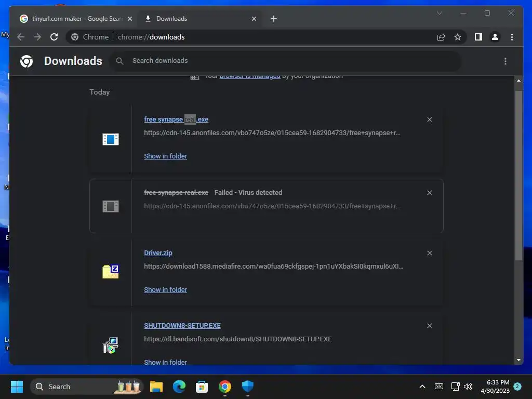Open the clock showing 6:33 PM
The height and width of the screenshot is (399, 532).
click(495, 387)
